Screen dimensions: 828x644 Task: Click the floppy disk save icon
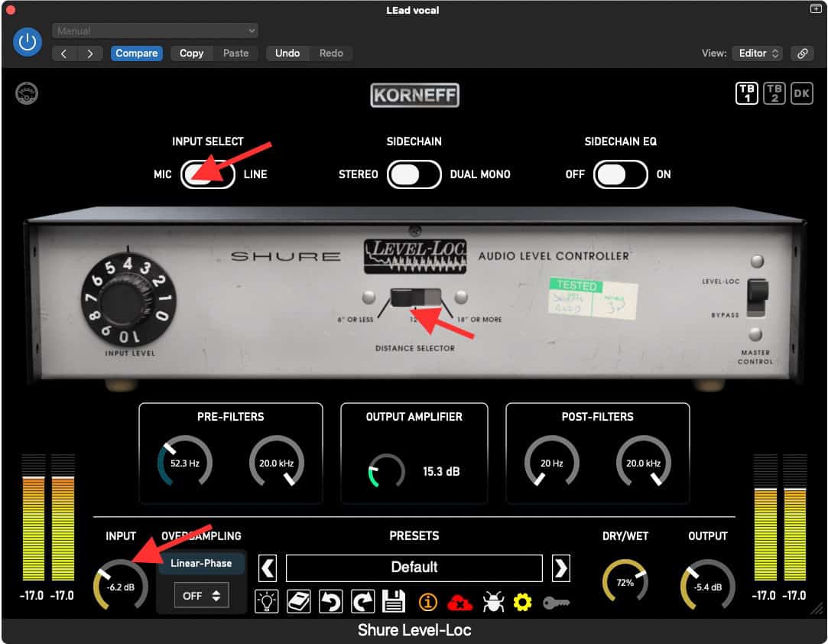(x=394, y=602)
